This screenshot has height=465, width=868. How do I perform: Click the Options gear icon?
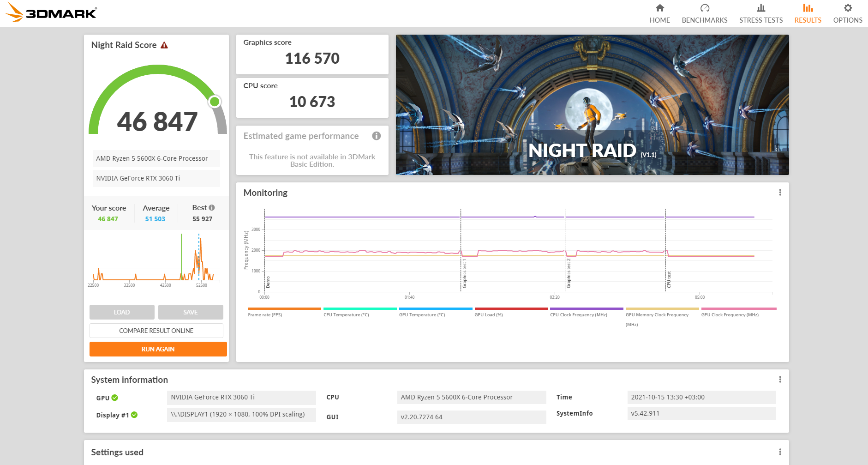(848, 8)
